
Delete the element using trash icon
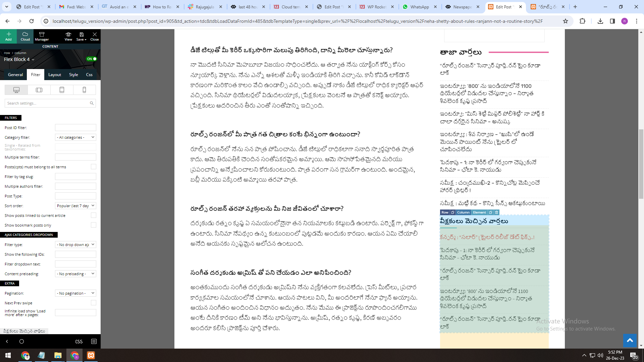497,213
